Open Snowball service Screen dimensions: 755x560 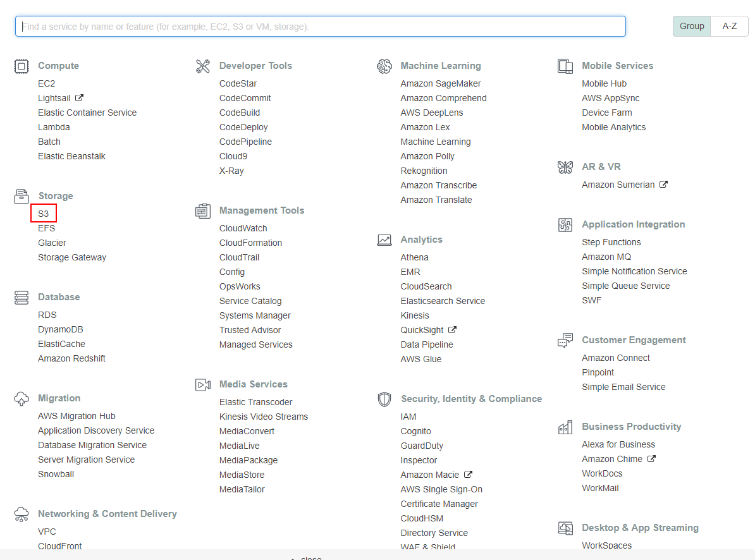pos(56,475)
